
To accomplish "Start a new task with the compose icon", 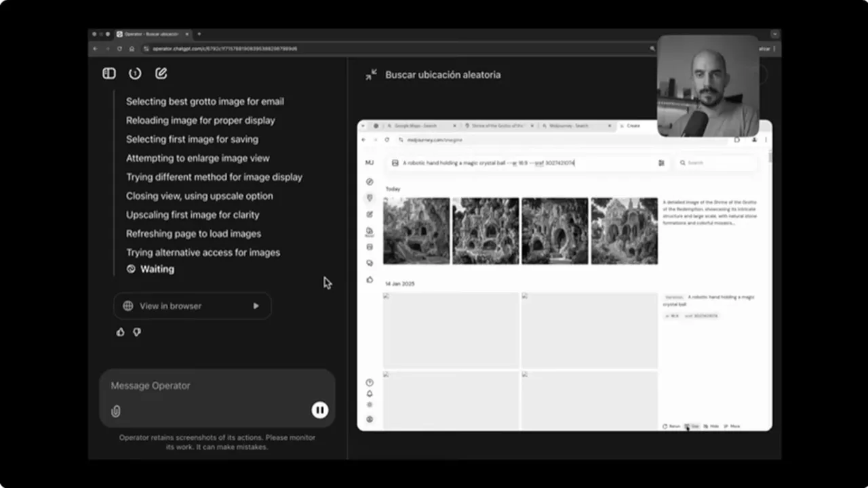I will 161,73.
